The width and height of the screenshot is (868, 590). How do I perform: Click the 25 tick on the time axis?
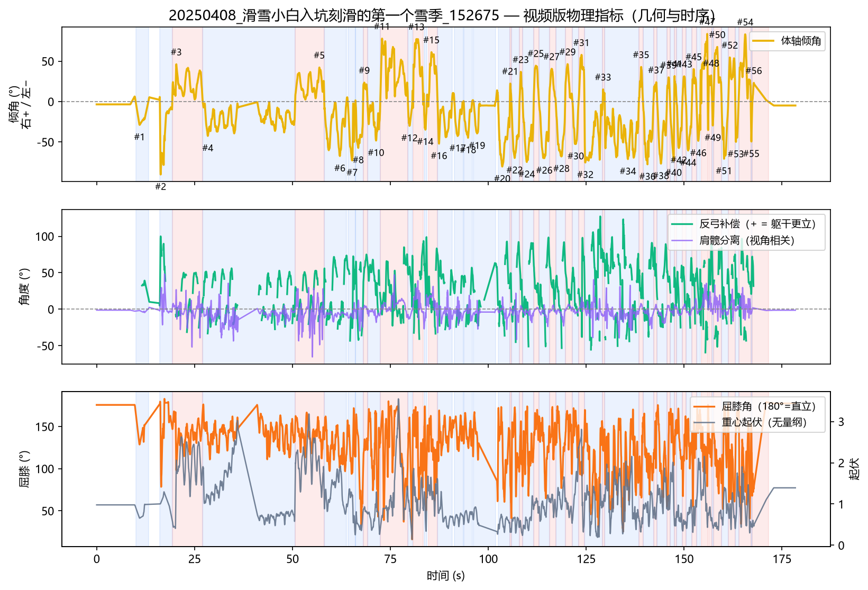point(194,559)
